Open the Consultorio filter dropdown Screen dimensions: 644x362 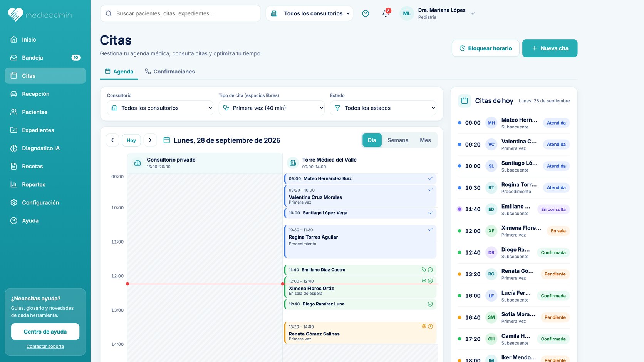pos(160,108)
